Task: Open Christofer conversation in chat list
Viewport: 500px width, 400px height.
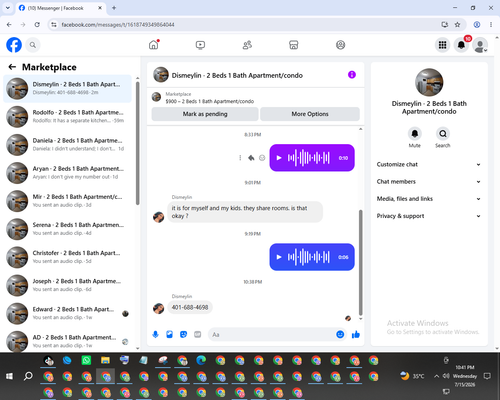Action: 67,257
